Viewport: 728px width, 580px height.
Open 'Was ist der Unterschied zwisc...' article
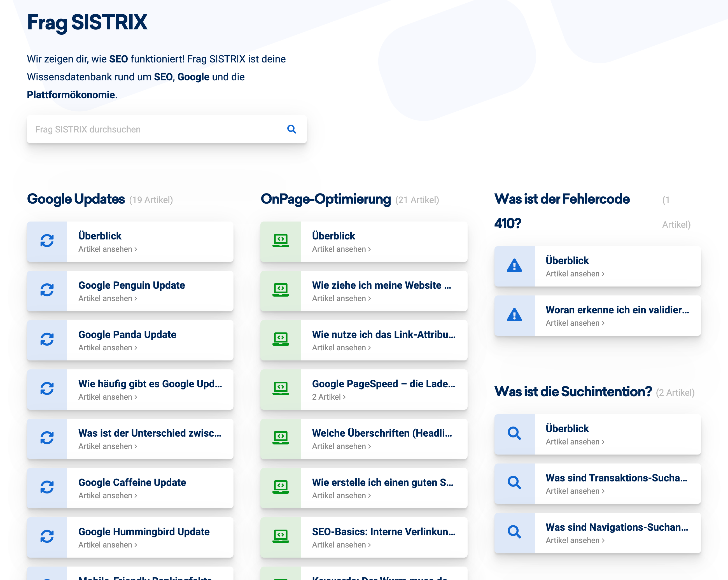click(150, 433)
